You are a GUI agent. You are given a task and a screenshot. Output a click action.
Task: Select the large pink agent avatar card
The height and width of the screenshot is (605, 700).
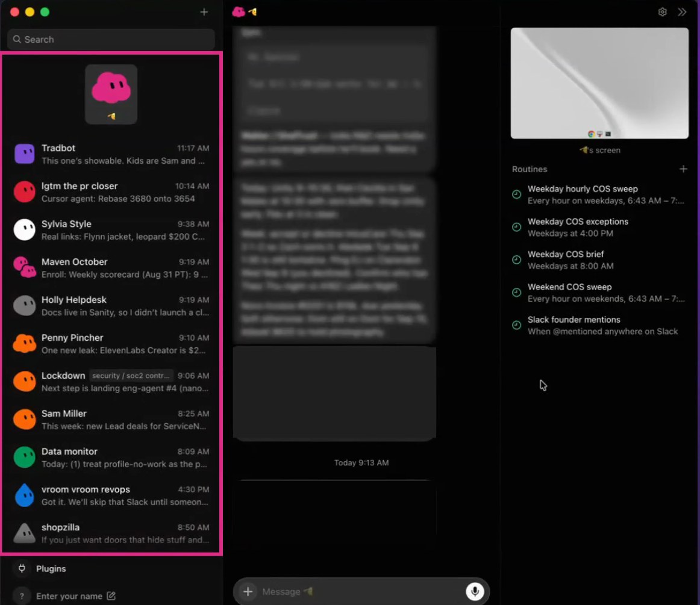tap(111, 94)
